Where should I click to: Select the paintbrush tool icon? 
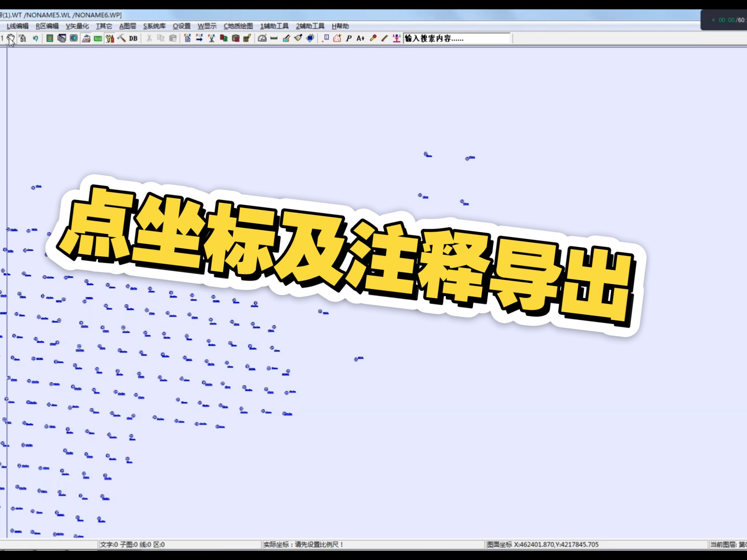298,38
